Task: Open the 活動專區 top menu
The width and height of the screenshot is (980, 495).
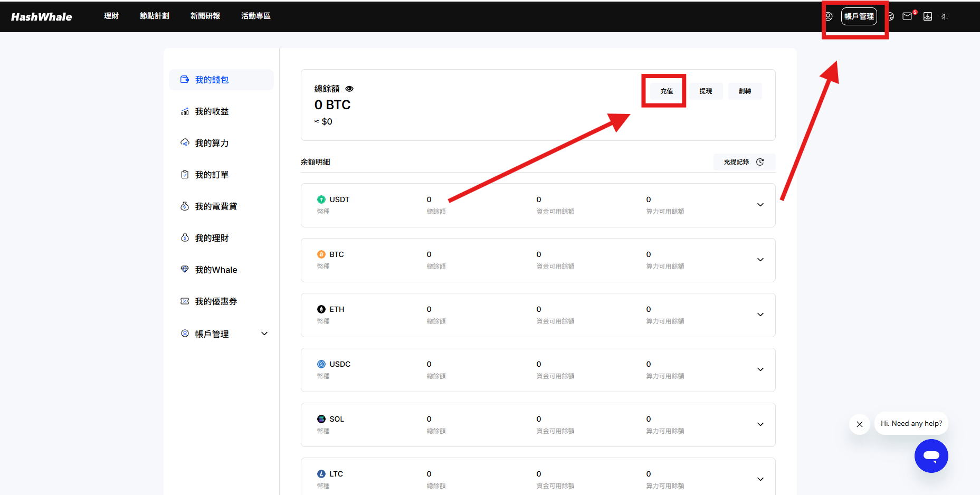Action: pos(256,16)
